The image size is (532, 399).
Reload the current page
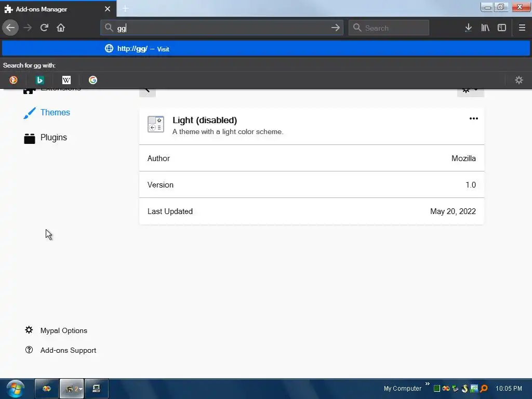44,28
